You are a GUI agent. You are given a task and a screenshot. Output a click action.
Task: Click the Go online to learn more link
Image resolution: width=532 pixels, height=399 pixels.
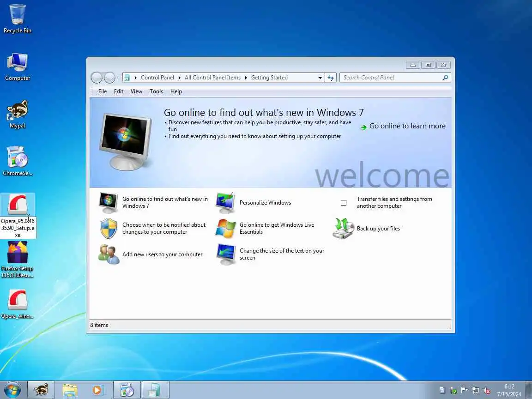coord(407,126)
